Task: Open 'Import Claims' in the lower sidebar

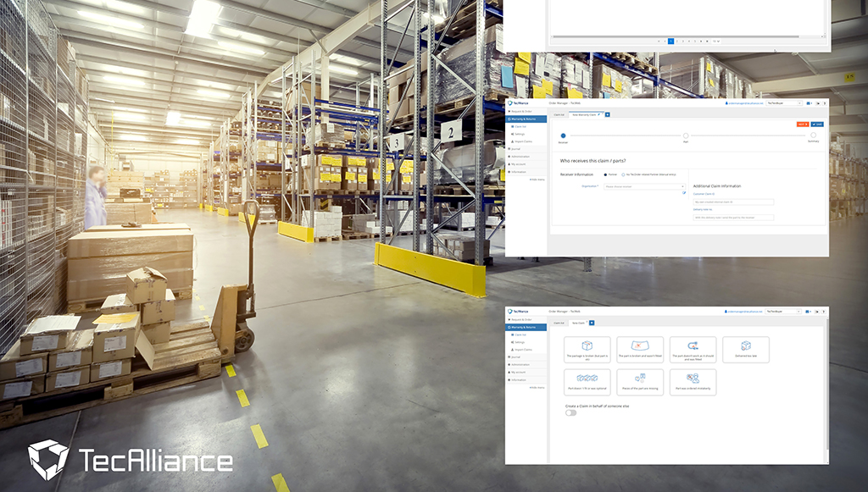Action: pos(523,350)
